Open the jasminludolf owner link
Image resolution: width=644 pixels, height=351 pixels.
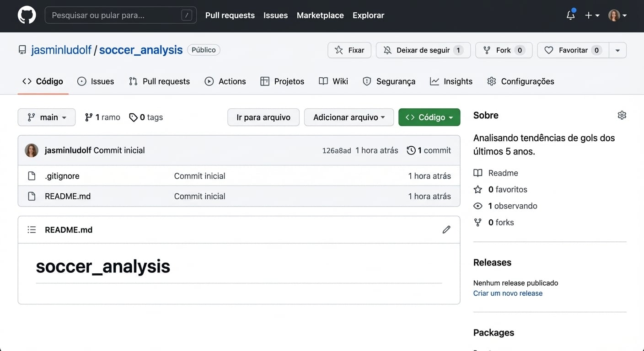pyautogui.click(x=61, y=50)
